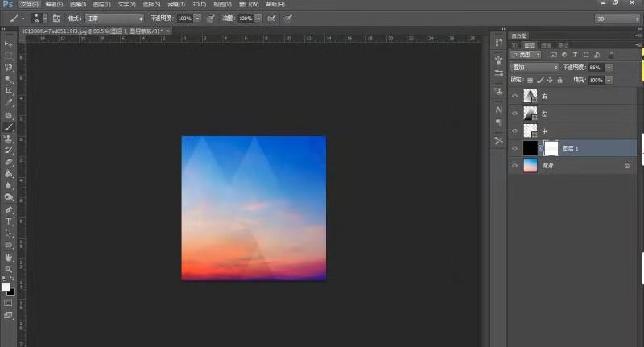Filter layers by adjustment layers

[x=564, y=55]
